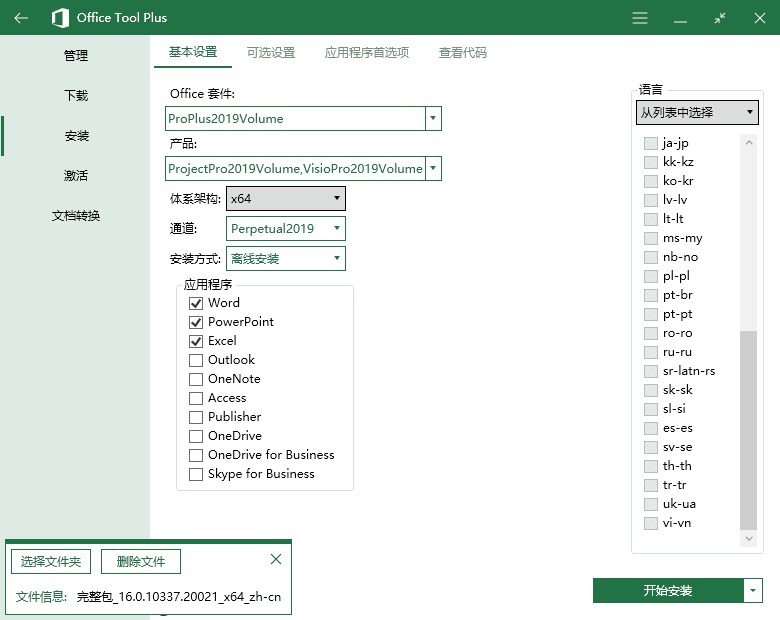The image size is (780, 620).
Task: Expand the 产品 dropdown arrow
Action: (433, 168)
